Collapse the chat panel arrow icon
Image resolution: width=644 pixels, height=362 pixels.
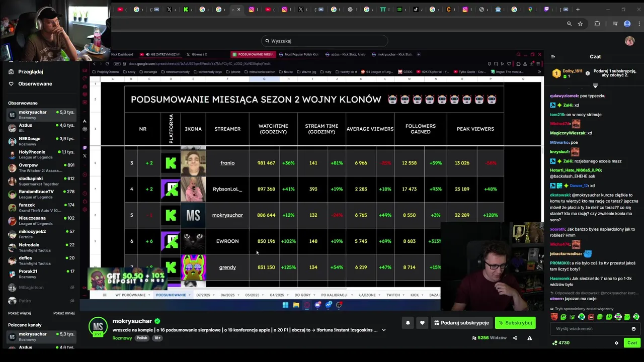point(553,57)
